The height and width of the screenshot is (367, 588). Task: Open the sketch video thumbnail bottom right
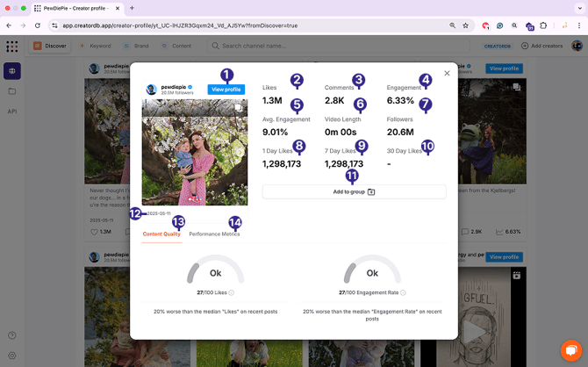(x=473, y=317)
